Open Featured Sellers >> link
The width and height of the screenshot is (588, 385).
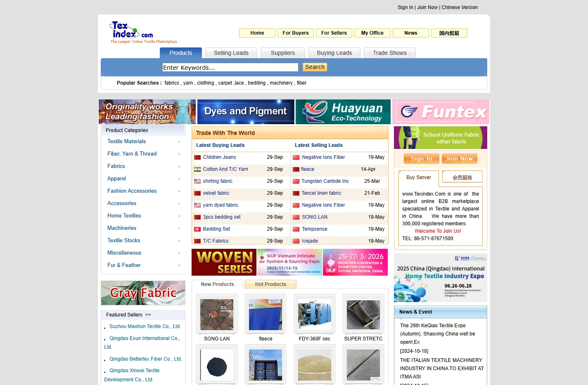[x=128, y=315]
